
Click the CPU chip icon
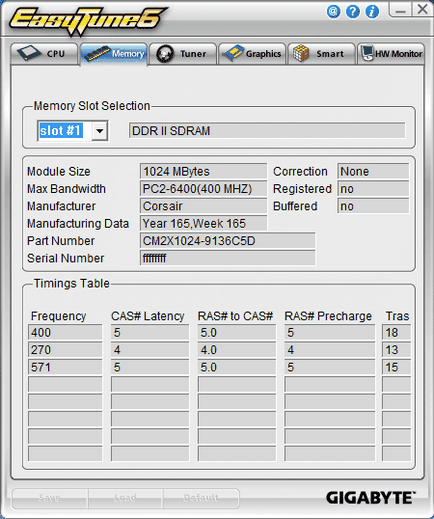[29, 53]
